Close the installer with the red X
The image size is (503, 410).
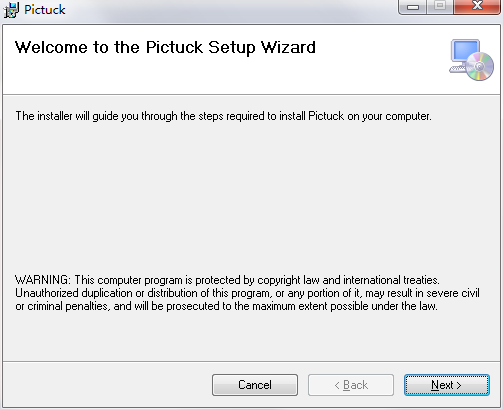(477, 7)
